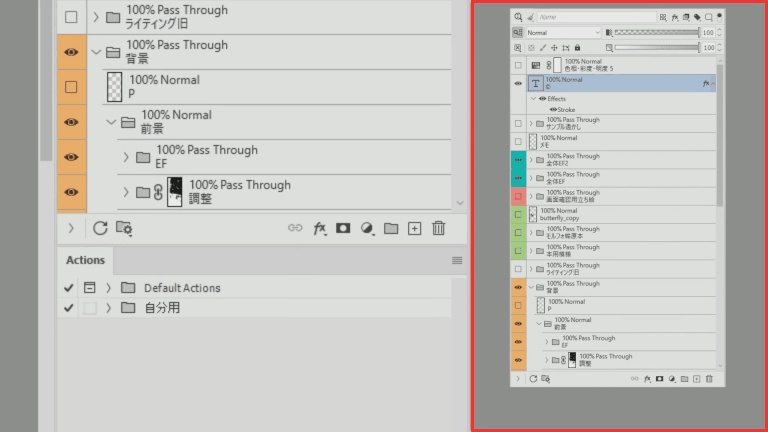Expand the 調整 group in enlarged panel
Screen dimensions: 768x432
click(126, 192)
